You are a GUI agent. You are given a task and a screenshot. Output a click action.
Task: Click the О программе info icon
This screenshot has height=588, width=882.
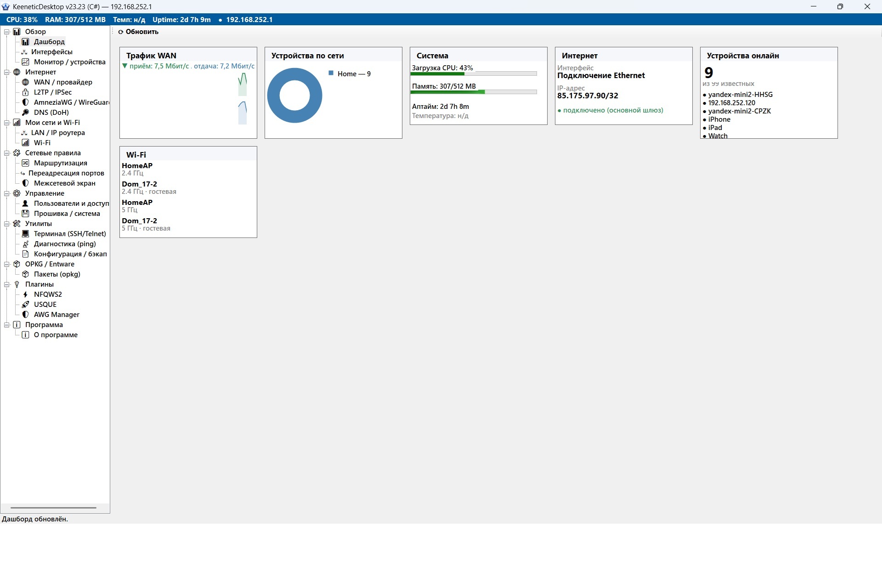[26, 335]
